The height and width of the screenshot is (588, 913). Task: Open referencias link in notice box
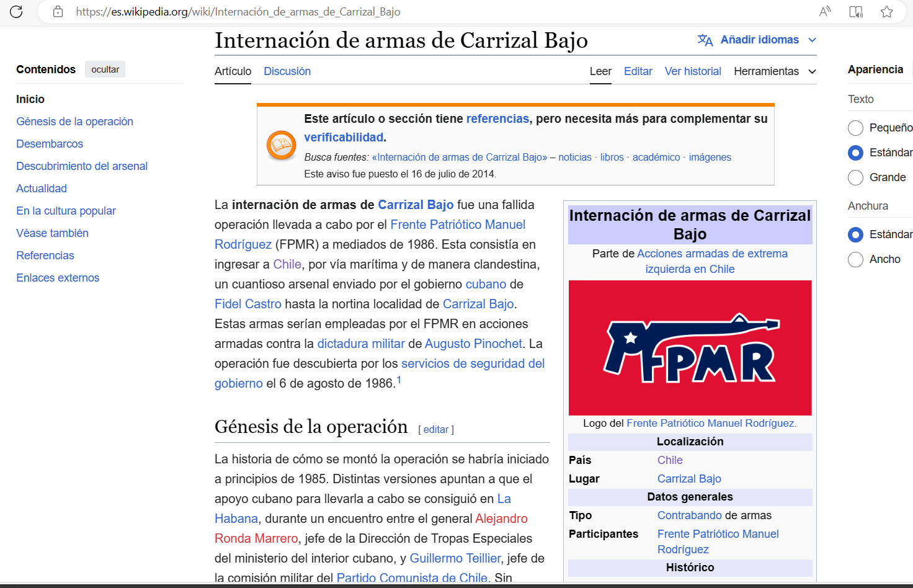[497, 118]
